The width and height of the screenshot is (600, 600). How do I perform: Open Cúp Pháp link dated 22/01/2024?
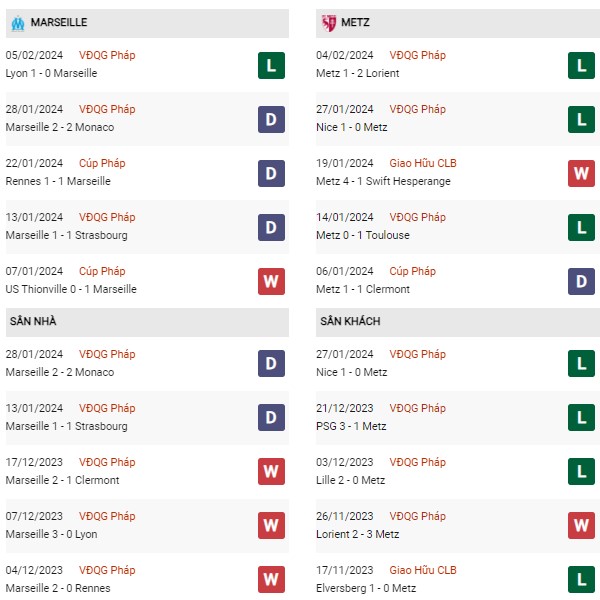(102, 163)
